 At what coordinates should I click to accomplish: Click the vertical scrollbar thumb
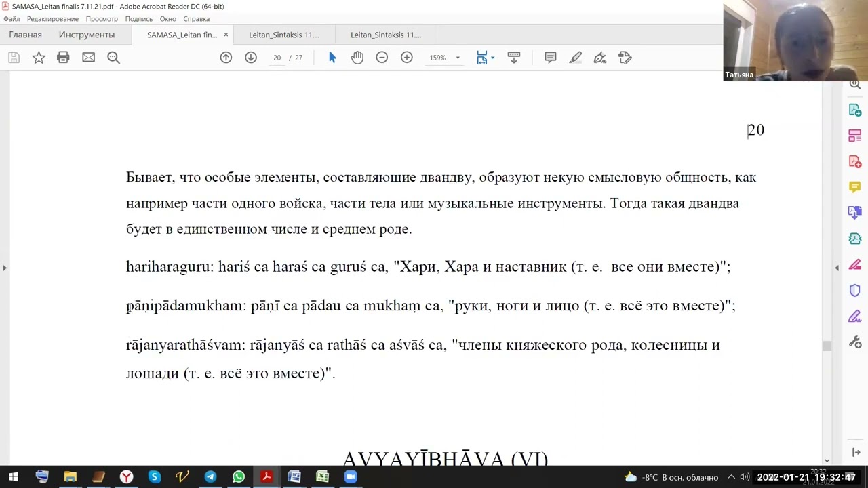[x=827, y=346]
